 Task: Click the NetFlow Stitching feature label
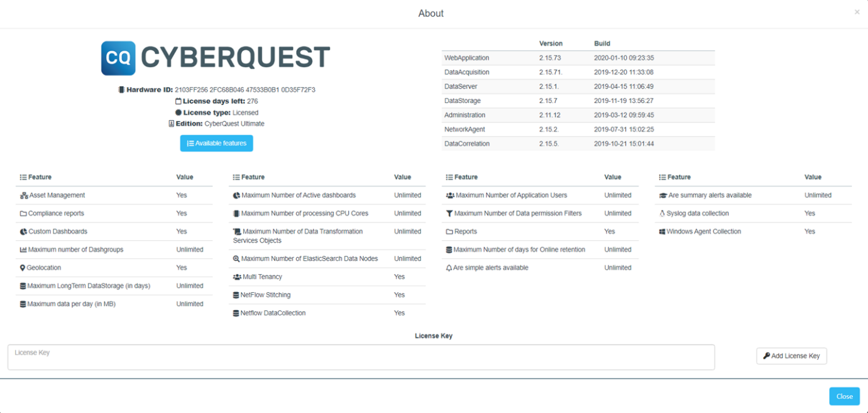266,295
